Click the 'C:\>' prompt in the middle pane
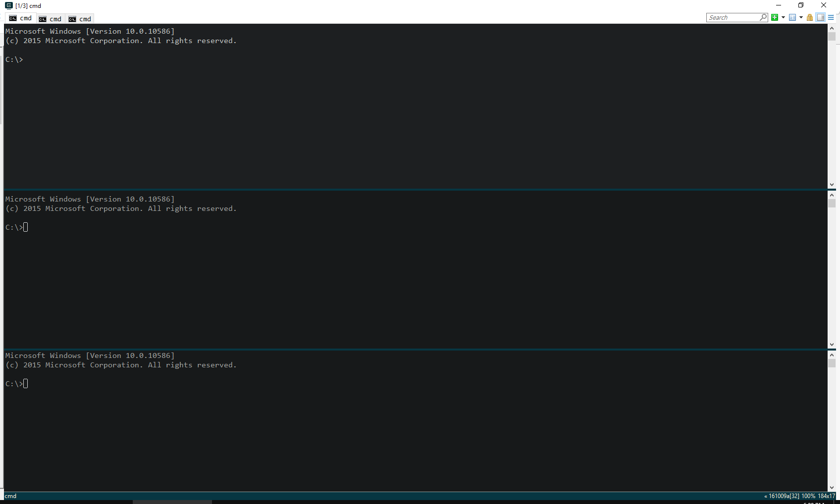Viewport: 840px width, 504px height. (14, 228)
